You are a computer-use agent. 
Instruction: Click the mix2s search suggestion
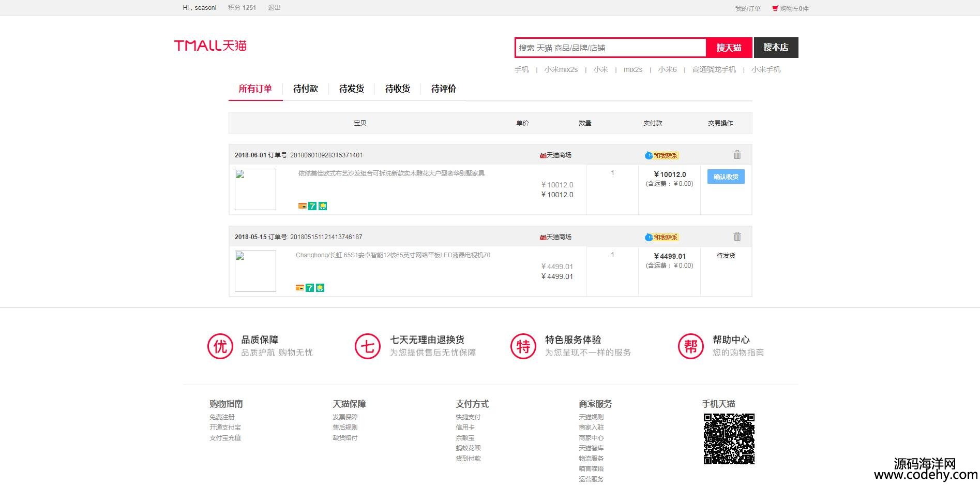pos(633,69)
